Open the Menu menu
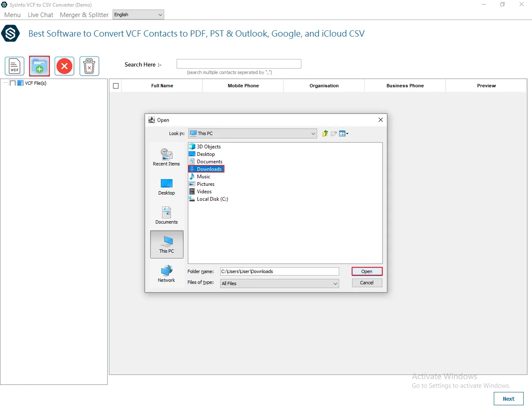Screen dimensions: 532x409 (12, 15)
